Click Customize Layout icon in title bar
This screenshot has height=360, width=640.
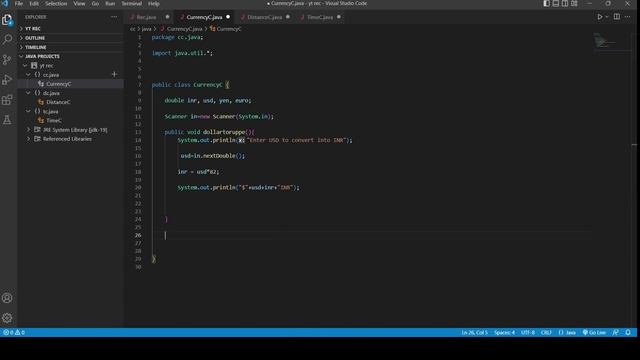click(x=574, y=3)
